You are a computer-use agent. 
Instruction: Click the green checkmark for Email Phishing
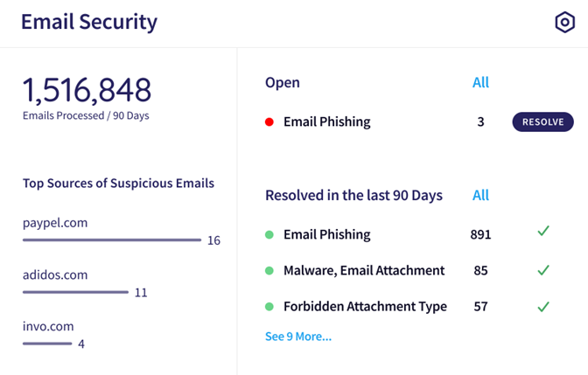click(543, 231)
